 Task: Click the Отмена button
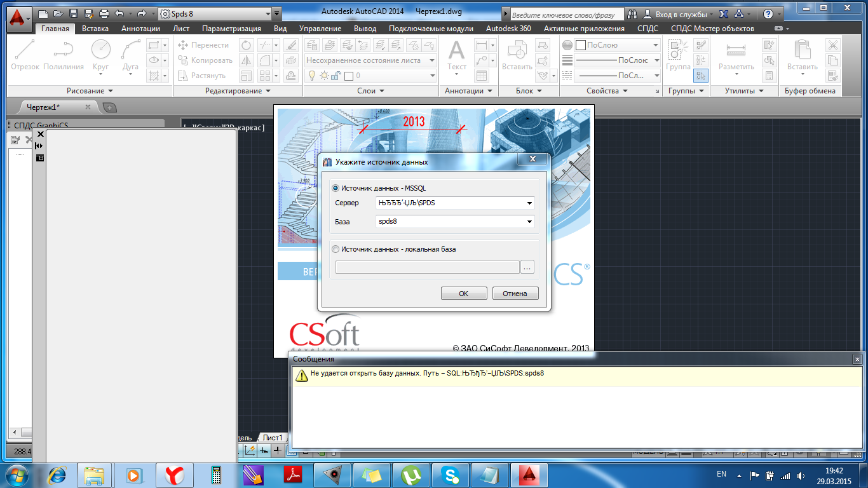coord(515,294)
